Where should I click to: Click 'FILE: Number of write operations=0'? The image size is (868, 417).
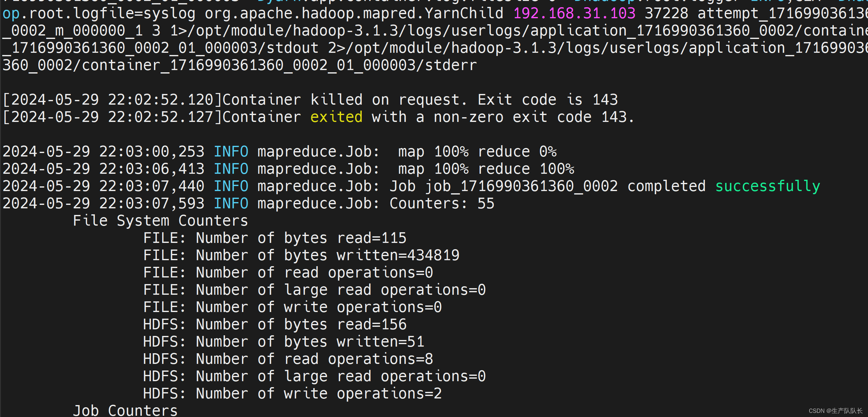(293, 307)
